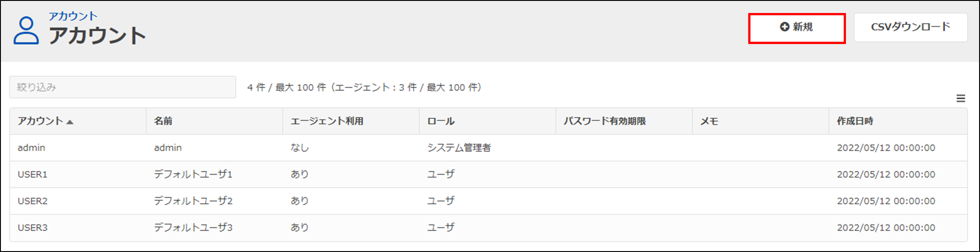The height and width of the screenshot is (252, 980).
Task: Select the USER2 account row
Action: [x=32, y=201]
